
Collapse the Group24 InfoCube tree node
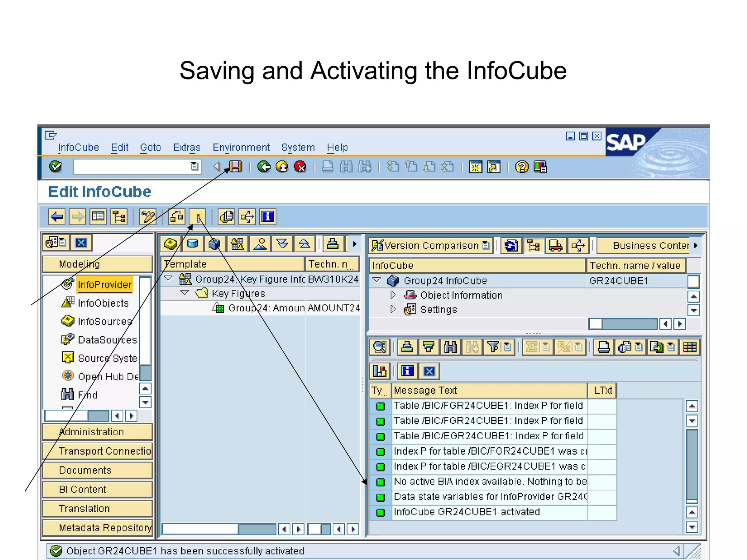(x=377, y=280)
